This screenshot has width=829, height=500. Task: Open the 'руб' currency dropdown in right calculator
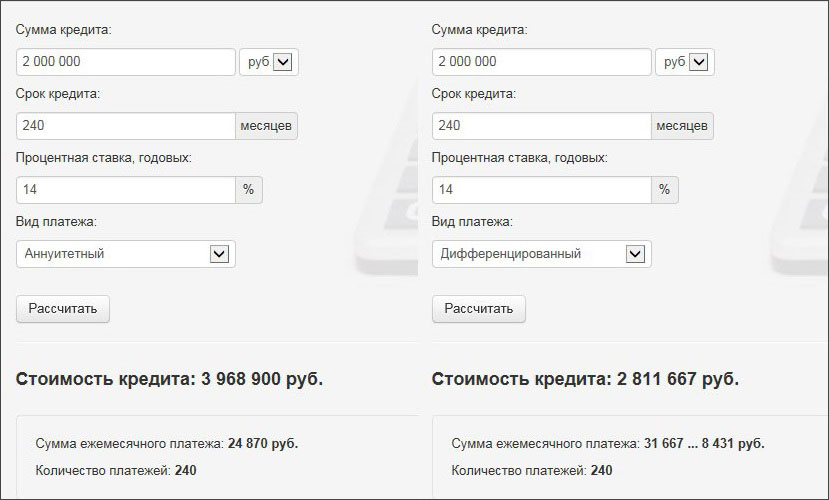686,62
